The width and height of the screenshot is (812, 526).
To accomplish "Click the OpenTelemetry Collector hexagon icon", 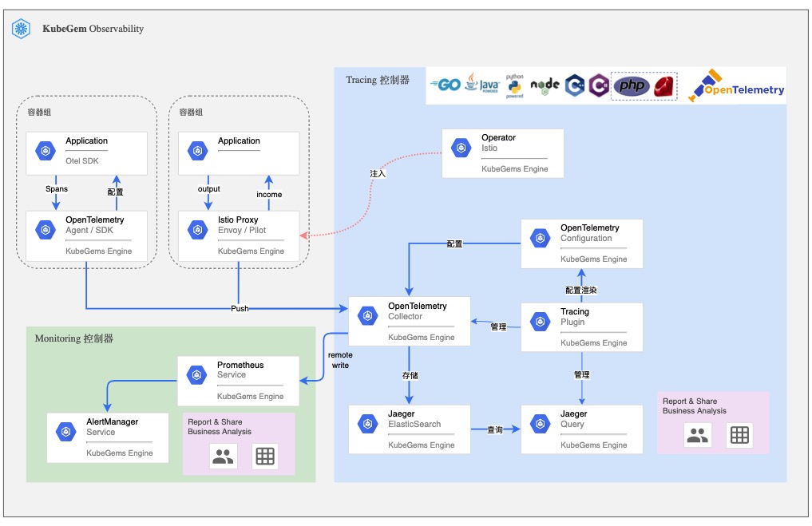I will tap(368, 316).
